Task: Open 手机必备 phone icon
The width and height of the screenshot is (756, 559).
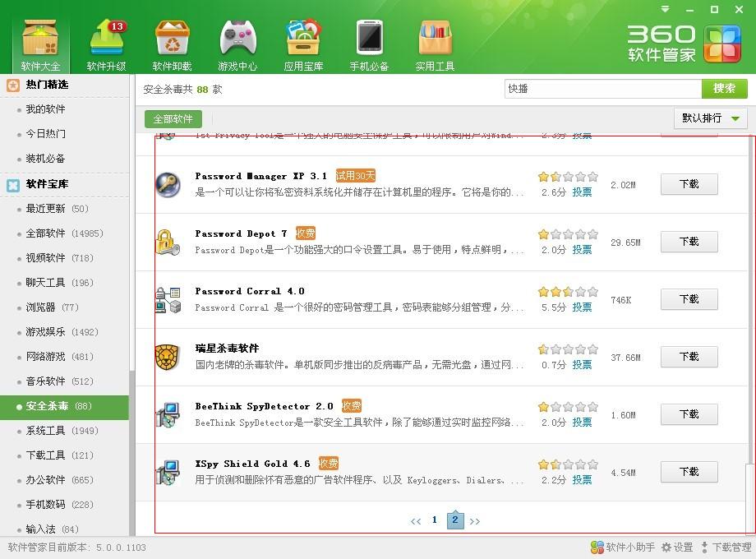Action: tap(369, 45)
